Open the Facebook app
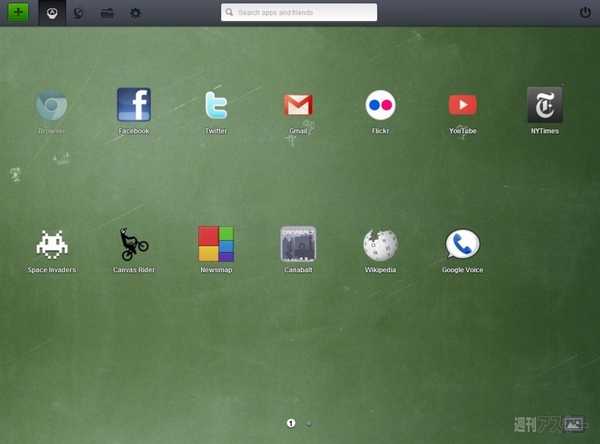 click(134, 104)
